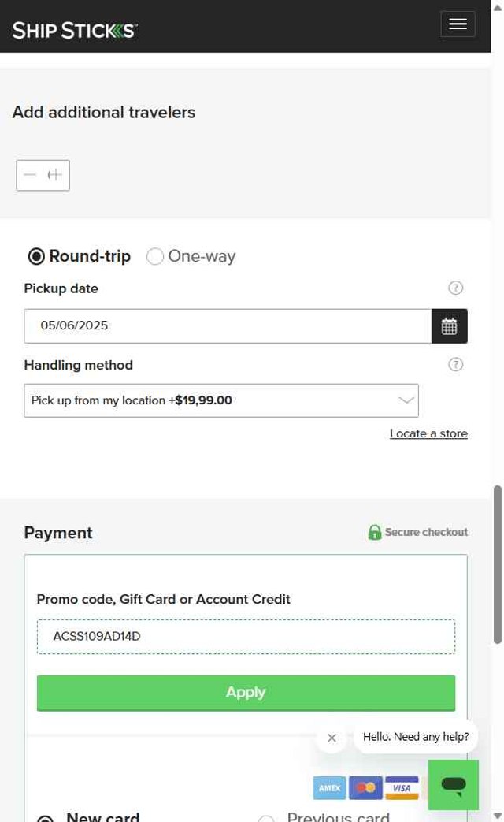This screenshot has width=504, height=822.
Task: Click the Visa card icon
Action: click(x=402, y=787)
